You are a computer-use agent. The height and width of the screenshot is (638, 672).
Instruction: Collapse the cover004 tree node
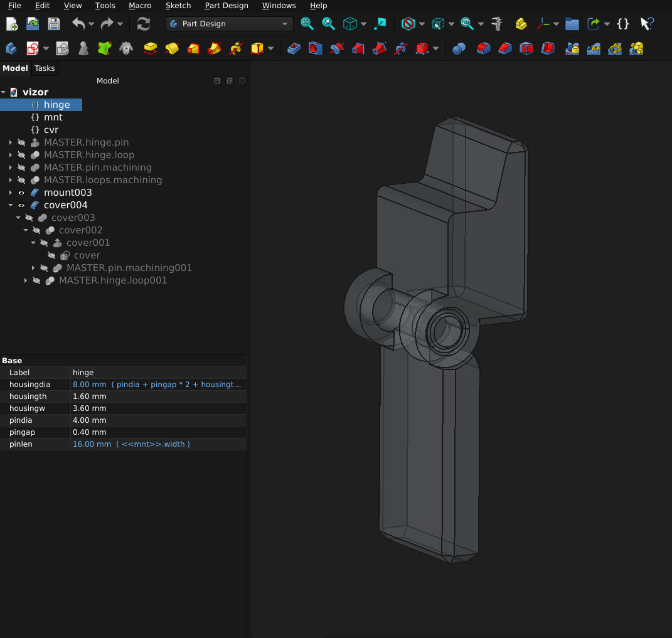(11, 205)
